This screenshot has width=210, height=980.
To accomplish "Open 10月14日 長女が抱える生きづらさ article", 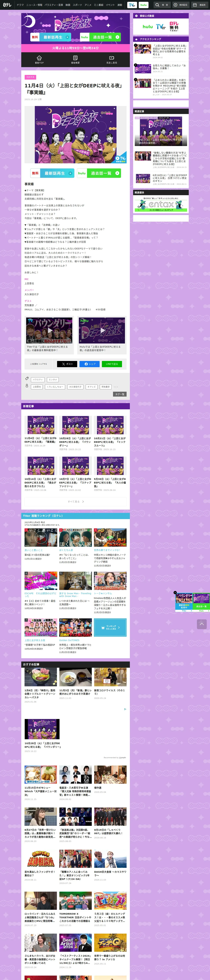I will pos(41,474).
